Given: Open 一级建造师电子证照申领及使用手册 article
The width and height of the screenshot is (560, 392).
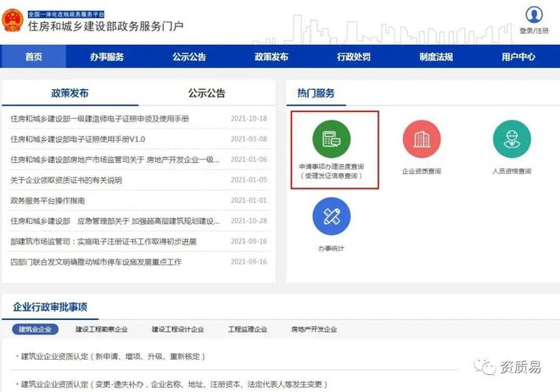Looking at the screenshot, I should click(x=99, y=119).
